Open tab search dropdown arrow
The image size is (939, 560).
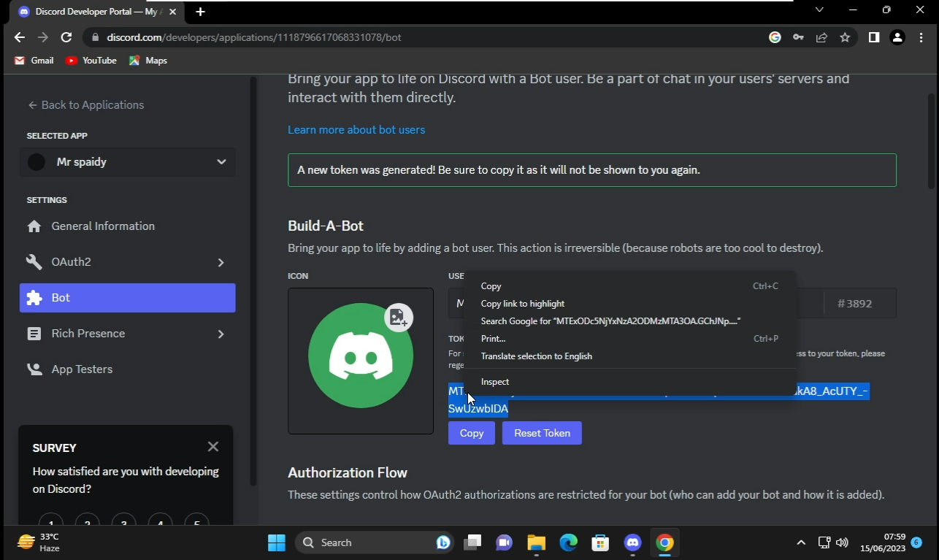[819, 10]
